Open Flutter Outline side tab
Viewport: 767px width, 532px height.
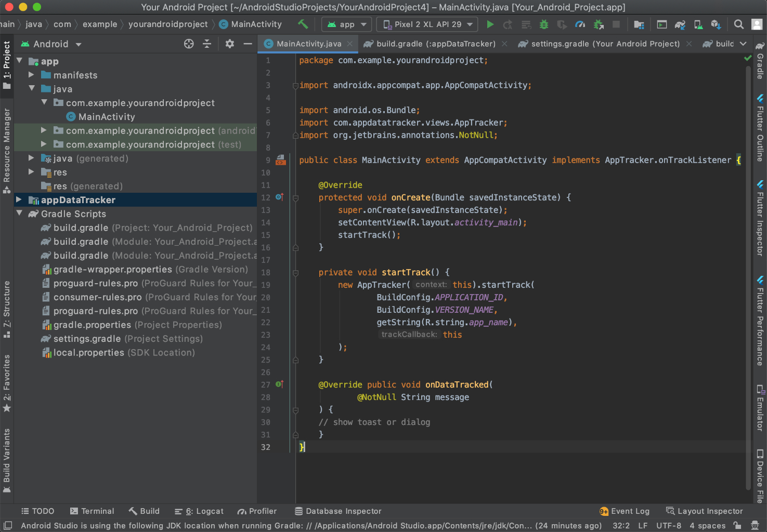pyautogui.click(x=760, y=128)
